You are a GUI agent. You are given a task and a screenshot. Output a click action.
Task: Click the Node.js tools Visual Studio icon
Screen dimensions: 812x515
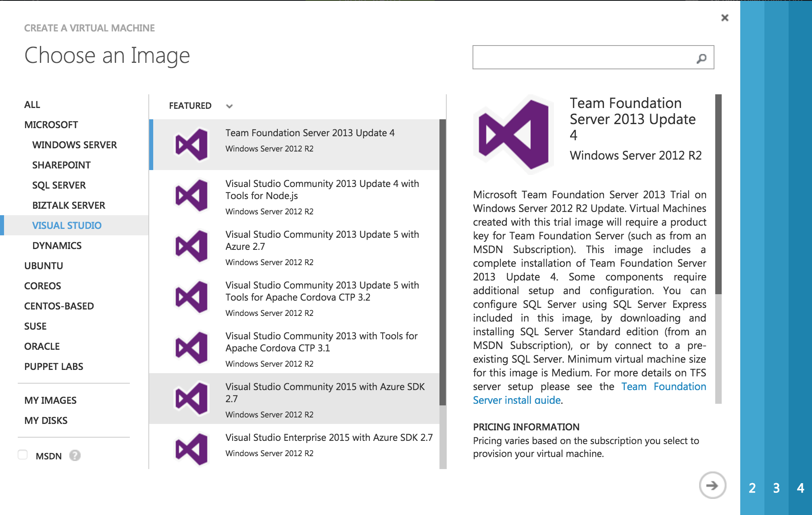click(x=192, y=196)
